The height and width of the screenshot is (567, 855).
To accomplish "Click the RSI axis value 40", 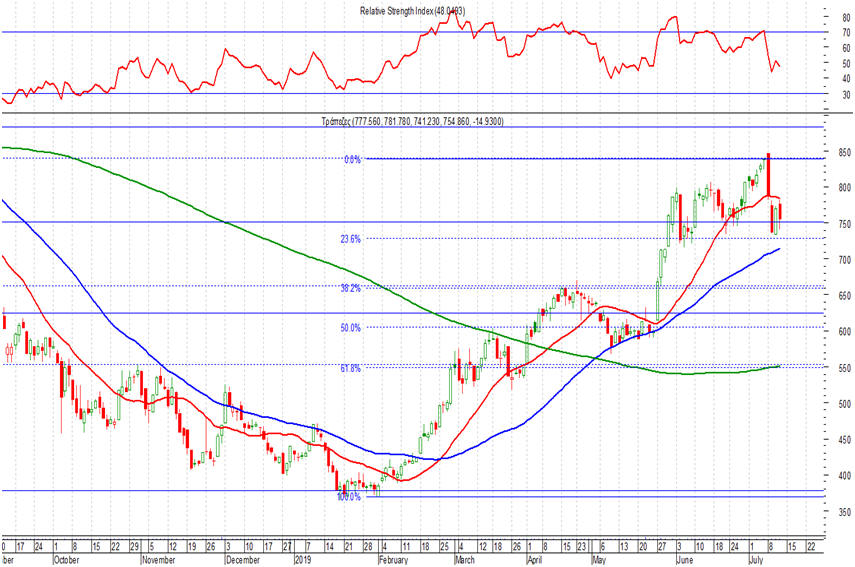I will 846,79.
